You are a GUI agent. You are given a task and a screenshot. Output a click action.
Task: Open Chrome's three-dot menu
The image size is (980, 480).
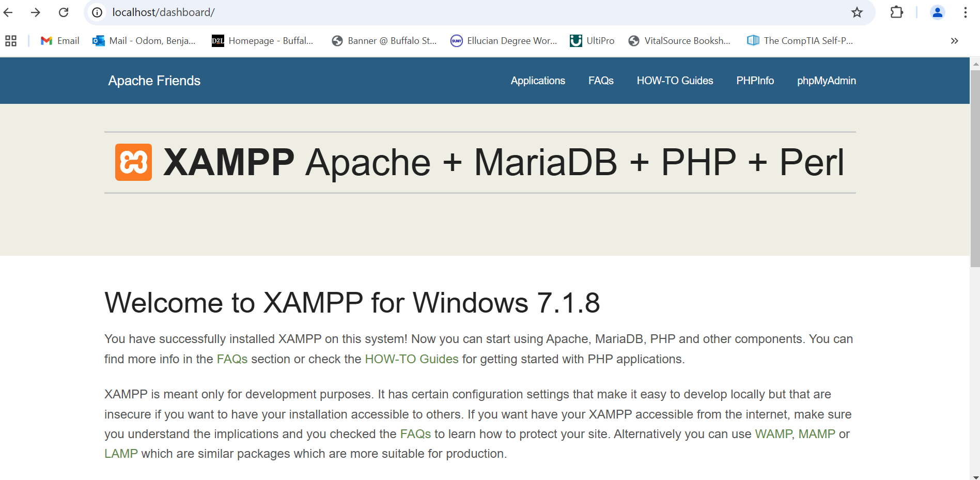[965, 12]
